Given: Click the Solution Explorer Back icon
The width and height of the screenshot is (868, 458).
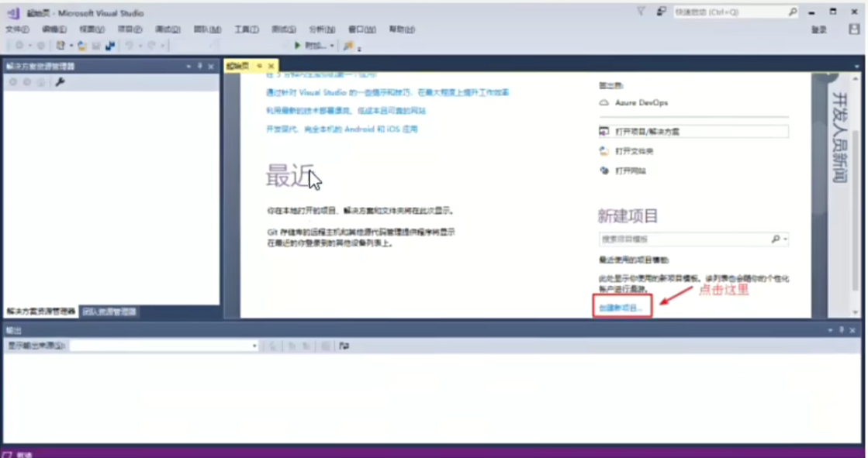Looking at the screenshot, I should [x=12, y=82].
